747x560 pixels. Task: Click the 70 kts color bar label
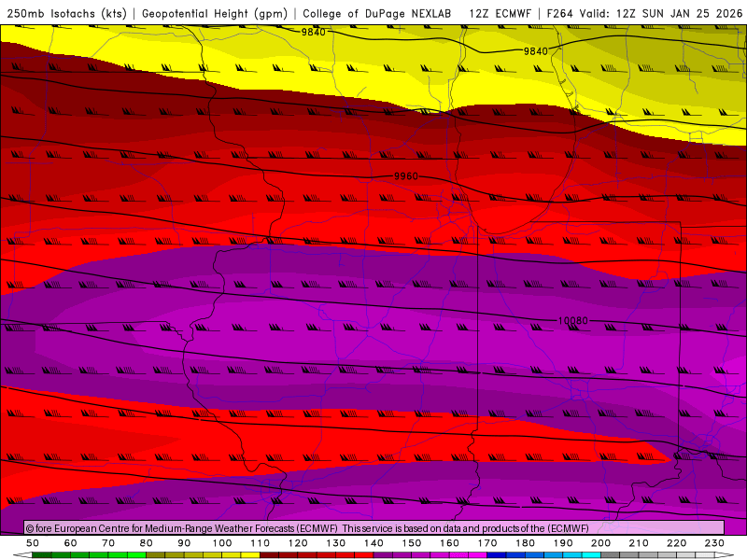pyautogui.click(x=108, y=543)
